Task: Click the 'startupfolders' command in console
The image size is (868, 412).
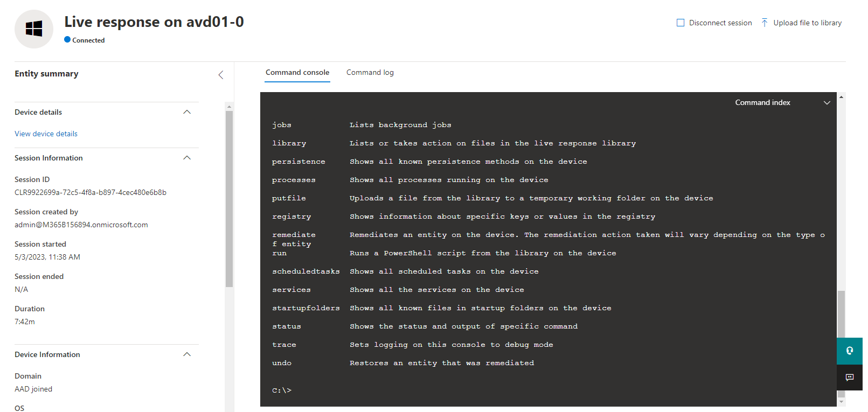Action: (x=306, y=308)
